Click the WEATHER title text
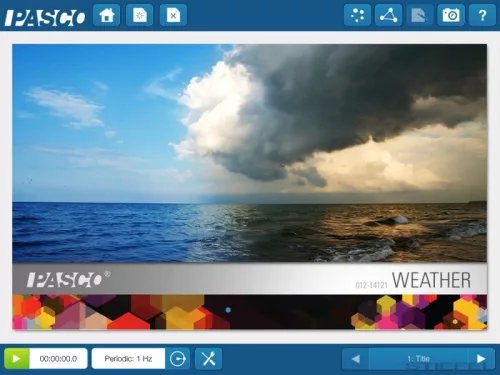This screenshot has height=375, width=500. point(431,280)
